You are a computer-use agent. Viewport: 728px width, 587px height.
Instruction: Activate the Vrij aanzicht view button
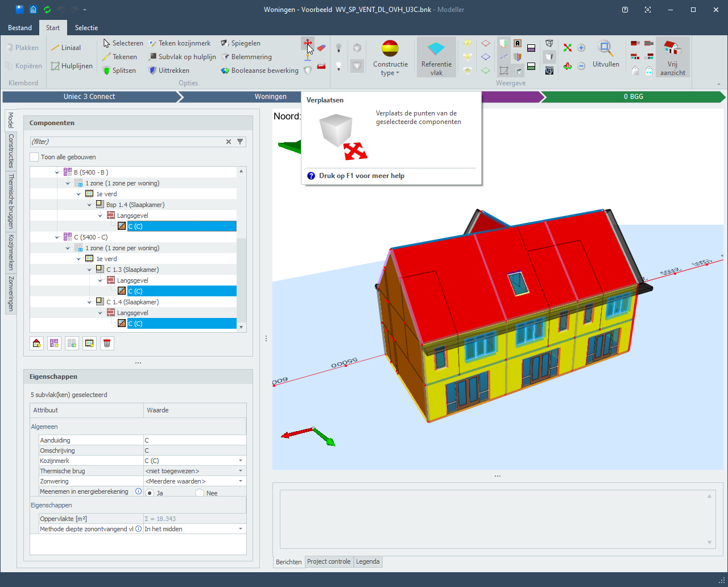coord(672,57)
